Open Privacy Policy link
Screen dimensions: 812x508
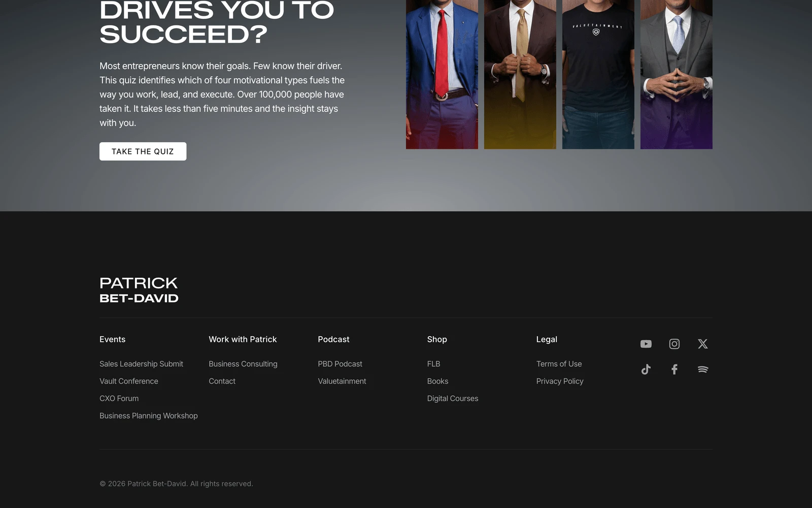[x=560, y=381]
